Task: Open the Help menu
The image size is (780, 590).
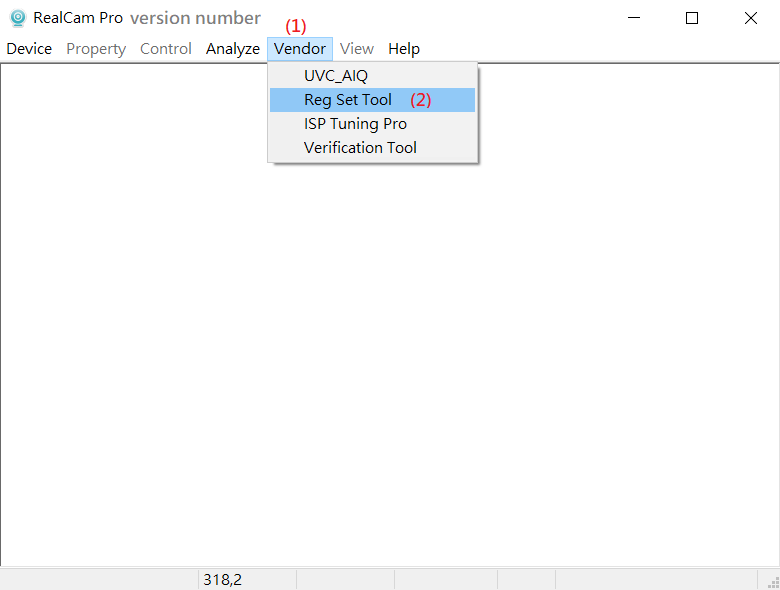Action: tap(404, 49)
